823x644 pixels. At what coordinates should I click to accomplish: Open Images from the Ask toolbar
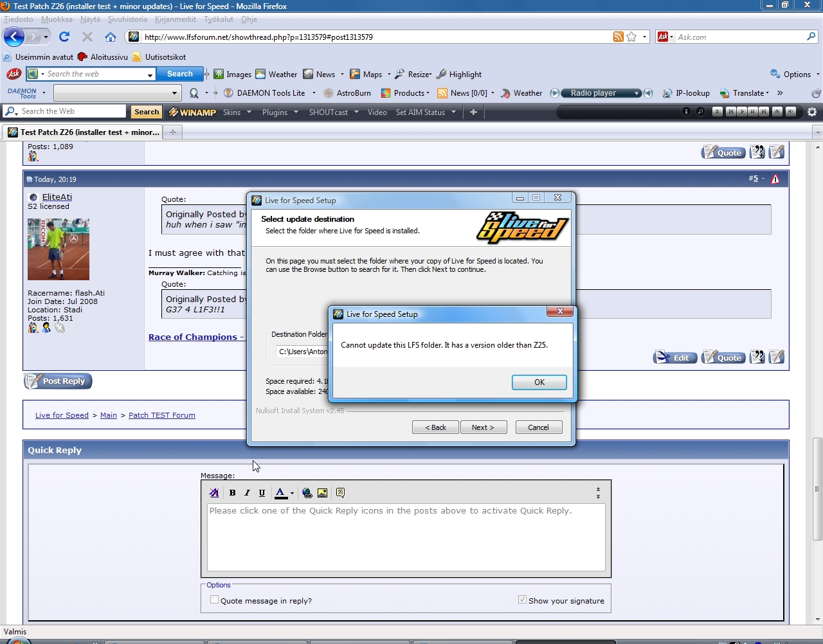click(233, 75)
